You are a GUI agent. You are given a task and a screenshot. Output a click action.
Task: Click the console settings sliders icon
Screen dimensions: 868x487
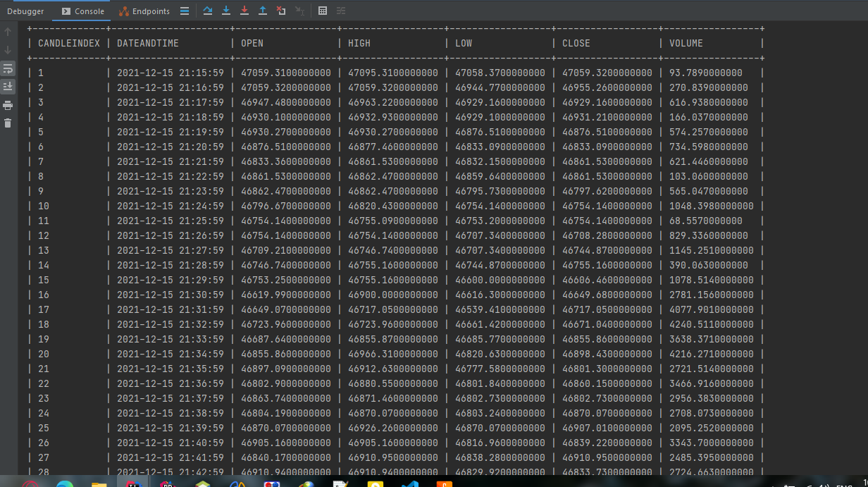342,11
